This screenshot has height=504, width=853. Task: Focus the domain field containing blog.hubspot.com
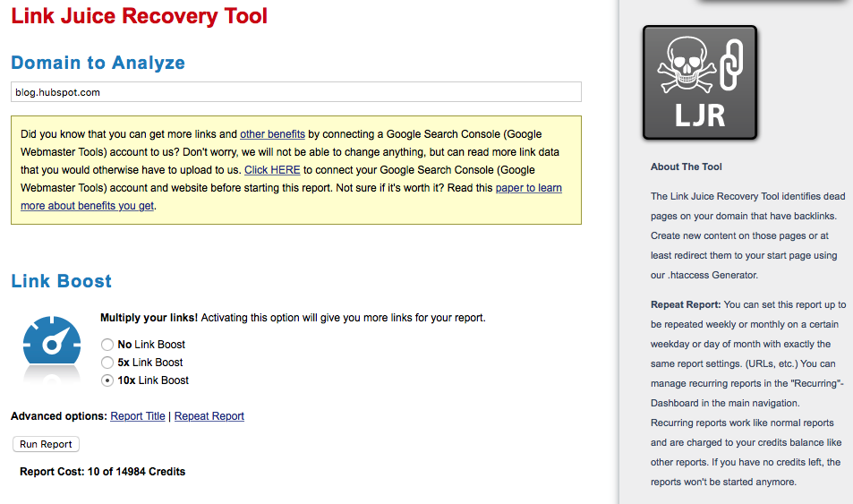click(x=296, y=92)
